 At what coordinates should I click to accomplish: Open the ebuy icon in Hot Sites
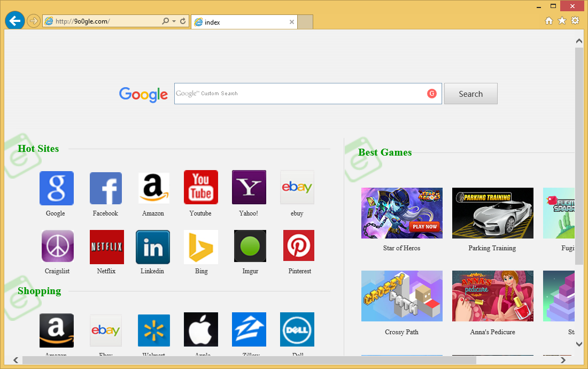pyautogui.click(x=297, y=187)
